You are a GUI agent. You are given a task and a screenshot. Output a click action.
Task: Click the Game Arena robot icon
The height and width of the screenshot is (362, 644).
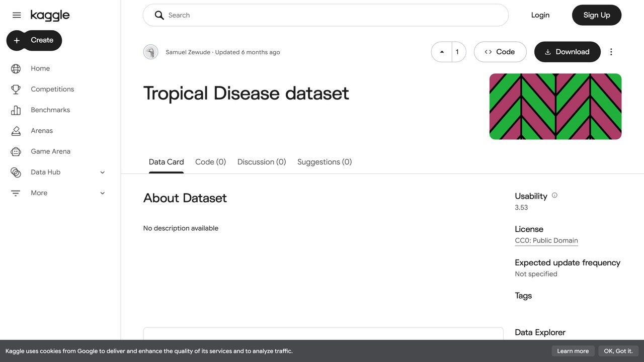(16, 151)
